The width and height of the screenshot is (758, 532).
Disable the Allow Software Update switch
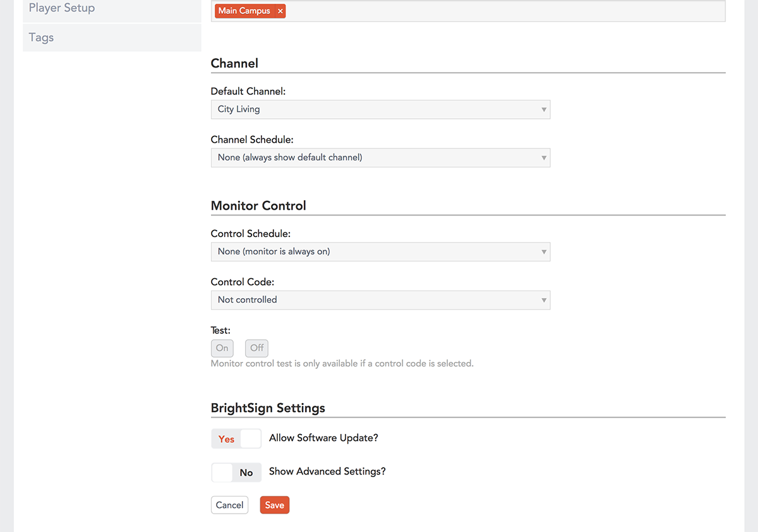236,438
